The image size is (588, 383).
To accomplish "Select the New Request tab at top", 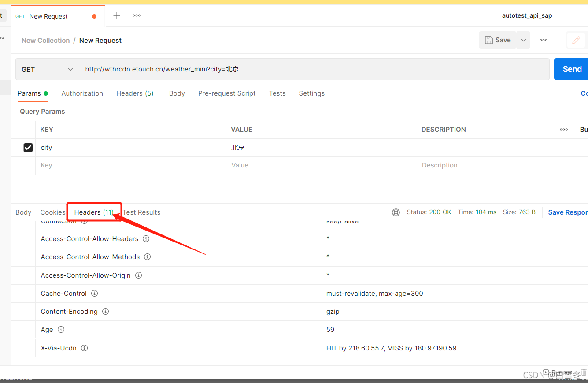I will pos(58,16).
